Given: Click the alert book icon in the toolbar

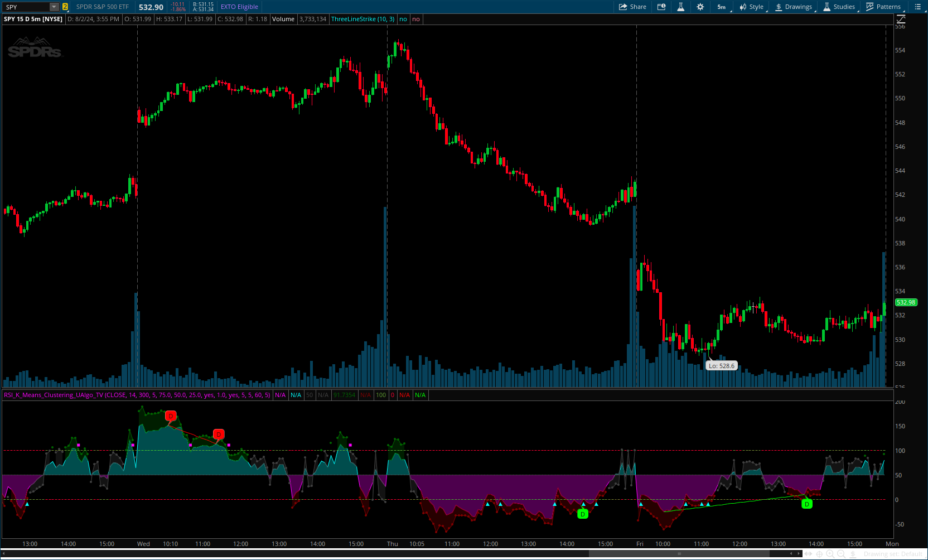Looking at the screenshot, I should (x=661, y=7).
